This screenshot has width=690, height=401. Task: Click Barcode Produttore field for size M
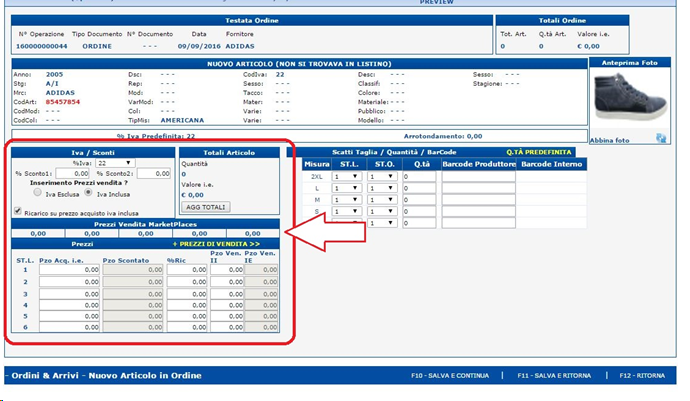[x=478, y=200]
